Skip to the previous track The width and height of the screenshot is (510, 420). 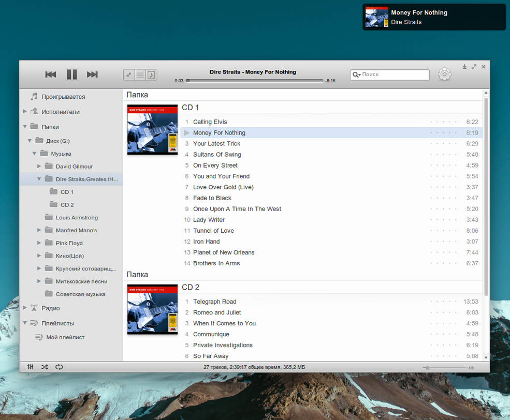(50, 74)
